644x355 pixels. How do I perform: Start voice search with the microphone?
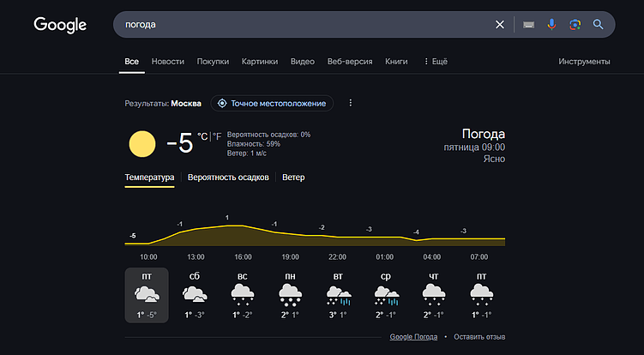(551, 25)
